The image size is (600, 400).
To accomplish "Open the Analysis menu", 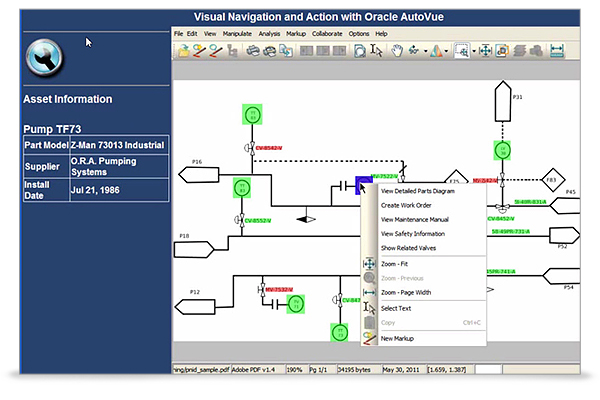I will coord(269,33).
